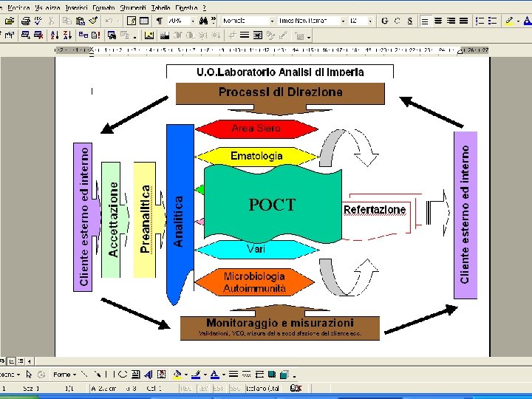The height and width of the screenshot is (399, 532).
Task: Toggle show paragraph marks
Action: [159, 21]
